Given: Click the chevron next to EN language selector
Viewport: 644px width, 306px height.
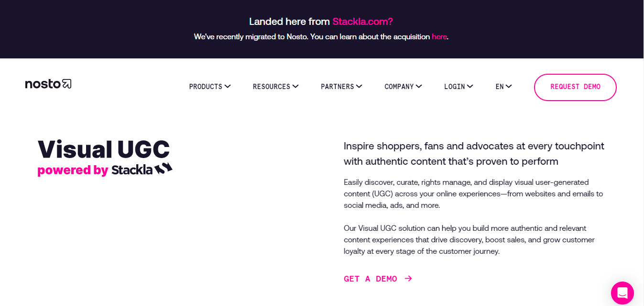Looking at the screenshot, I should point(508,87).
